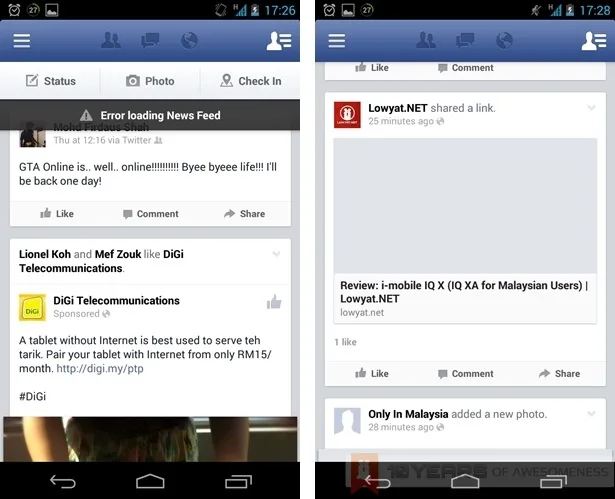The height and width of the screenshot is (499, 615).
Task: Open Only In Malaysia page name
Action: point(408,414)
